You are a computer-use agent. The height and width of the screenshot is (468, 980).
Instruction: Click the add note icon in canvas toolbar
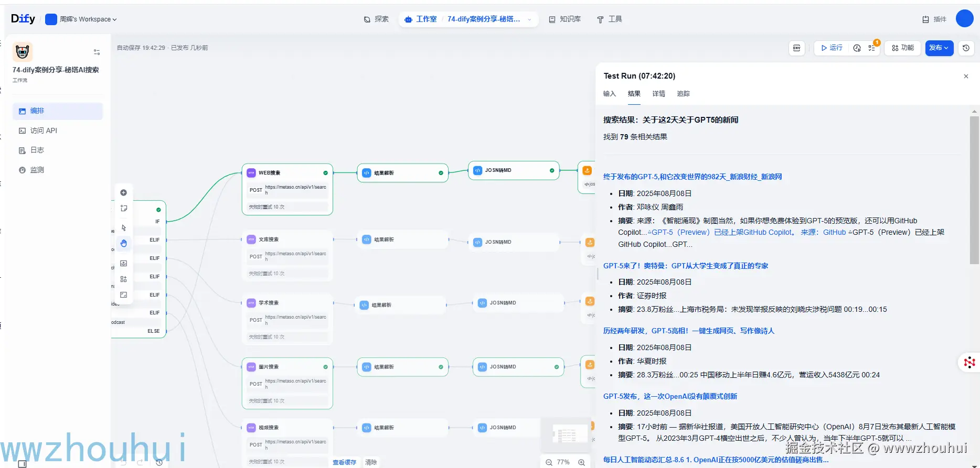(124, 208)
